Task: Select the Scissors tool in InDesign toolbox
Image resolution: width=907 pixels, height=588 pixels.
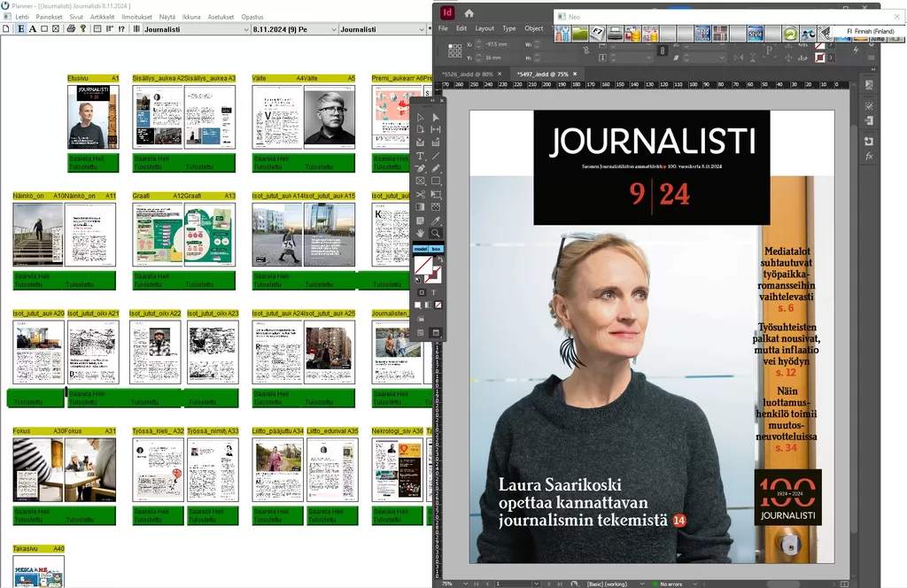Action: tap(421, 194)
